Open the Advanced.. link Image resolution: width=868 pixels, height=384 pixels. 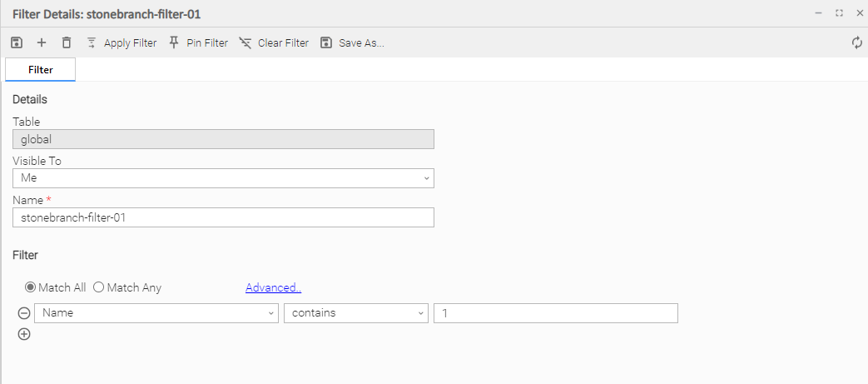(x=273, y=287)
